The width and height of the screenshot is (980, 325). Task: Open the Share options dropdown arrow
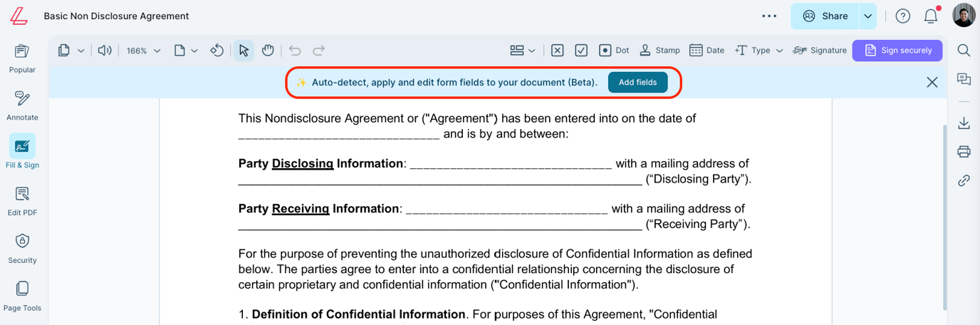[867, 16]
